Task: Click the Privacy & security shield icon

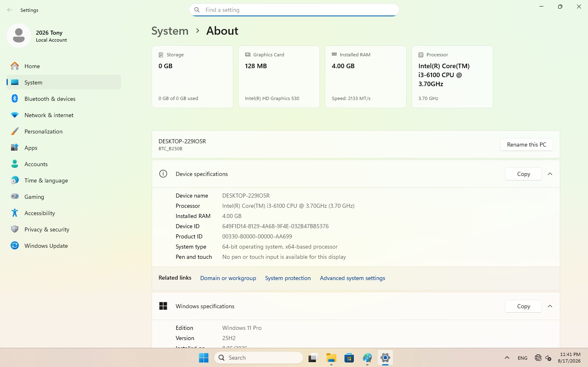Action: click(15, 229)
